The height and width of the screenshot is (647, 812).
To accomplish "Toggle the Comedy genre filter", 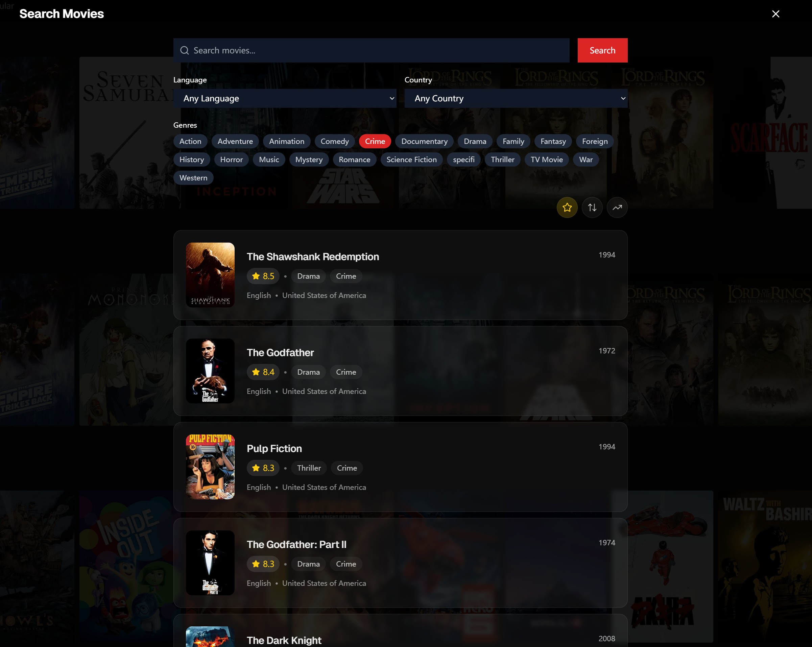I will click(x=335, y=141).
